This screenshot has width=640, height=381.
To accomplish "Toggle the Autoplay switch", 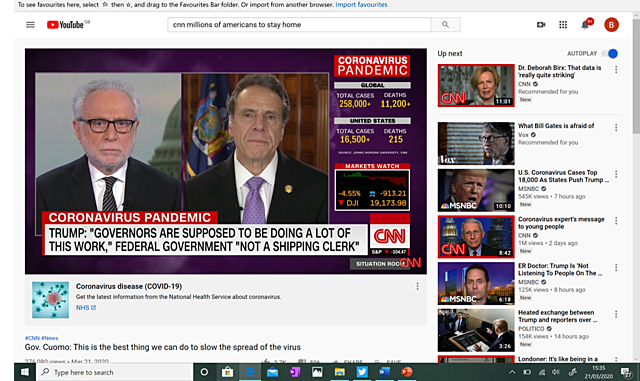I will (x=610, y=53).
